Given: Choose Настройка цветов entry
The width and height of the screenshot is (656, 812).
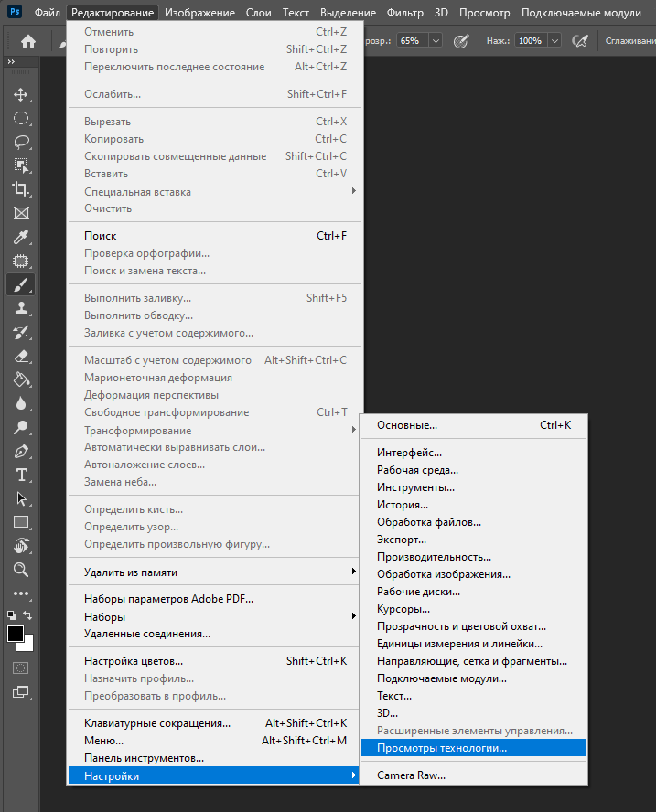Looking at the screenshot, I should coord(214,661).
